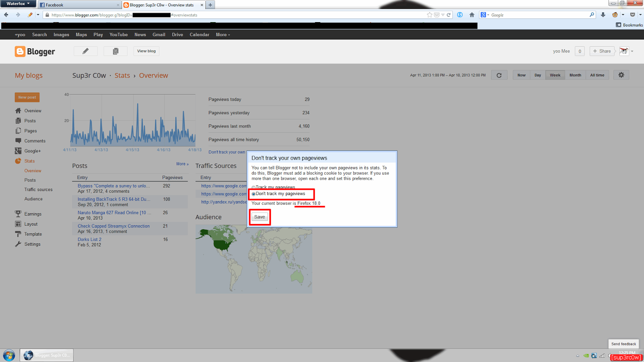Image resolution: width=644 pixels, height=362 pixels.
Task: Click the browser Back arrow
Action: pyautogui.click(x=6, y=15)
